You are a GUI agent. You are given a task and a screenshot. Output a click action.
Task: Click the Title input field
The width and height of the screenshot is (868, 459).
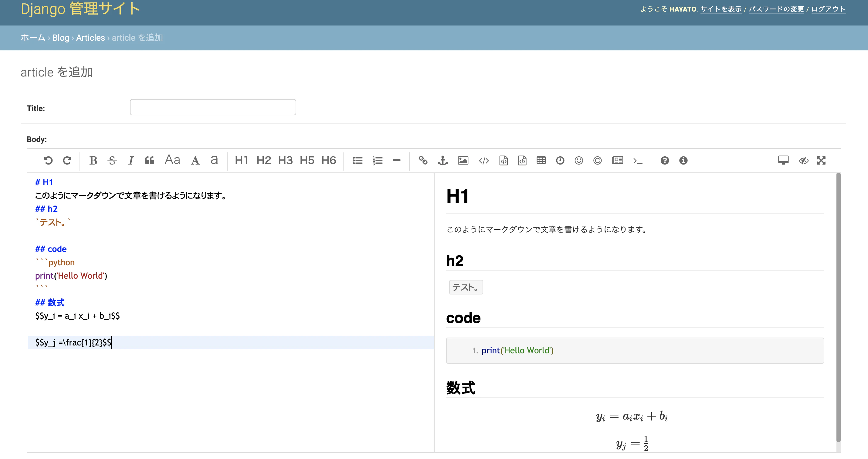tap(213, 107)
